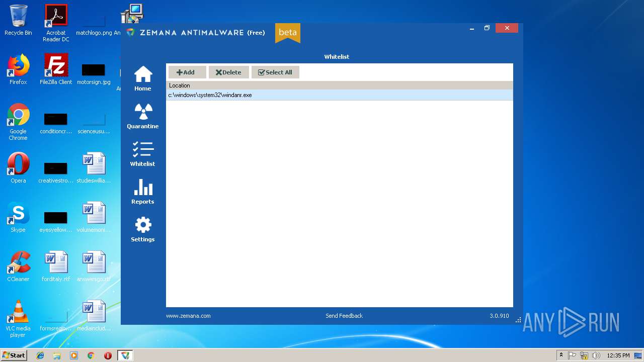This screenshot has width=644, height=362.
Task: Open Opera desktop shortcut
Action: pyautogui.click(x=18, y=168)
